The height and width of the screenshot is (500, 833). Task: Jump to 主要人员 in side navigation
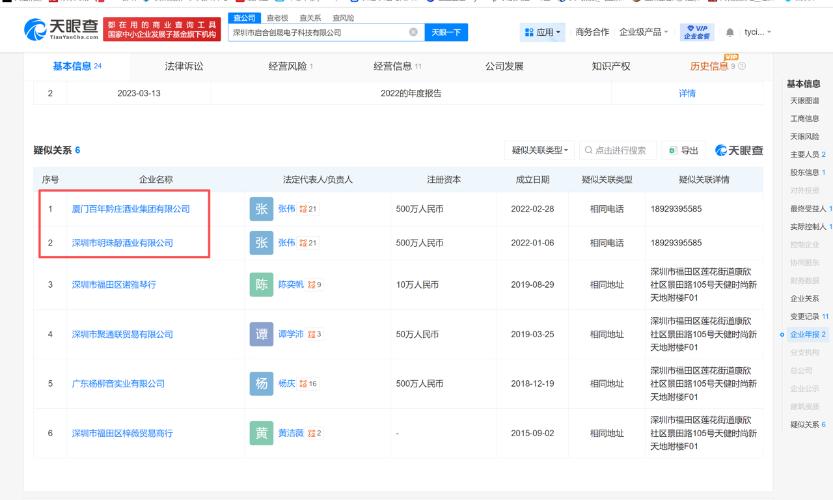click(808, 155)
